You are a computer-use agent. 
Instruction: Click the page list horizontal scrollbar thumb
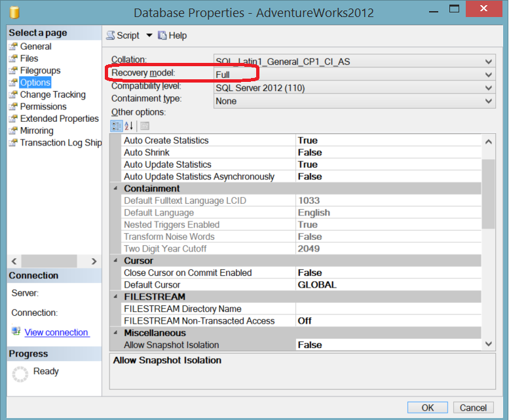point(49,261)
